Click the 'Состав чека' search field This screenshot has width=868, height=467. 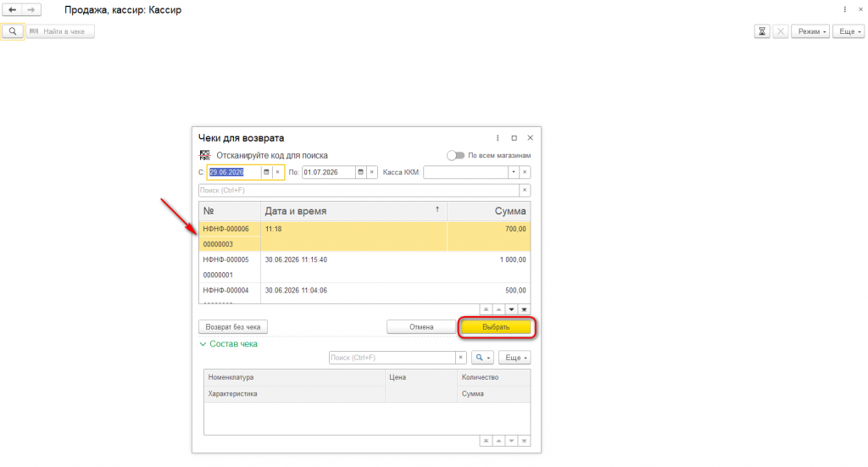point(392,358)
